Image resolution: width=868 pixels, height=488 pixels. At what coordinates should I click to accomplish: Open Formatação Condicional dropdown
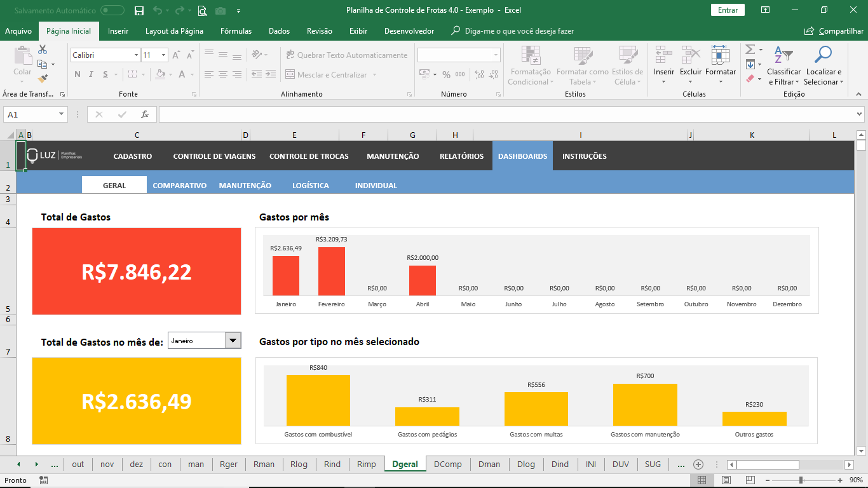531,65
